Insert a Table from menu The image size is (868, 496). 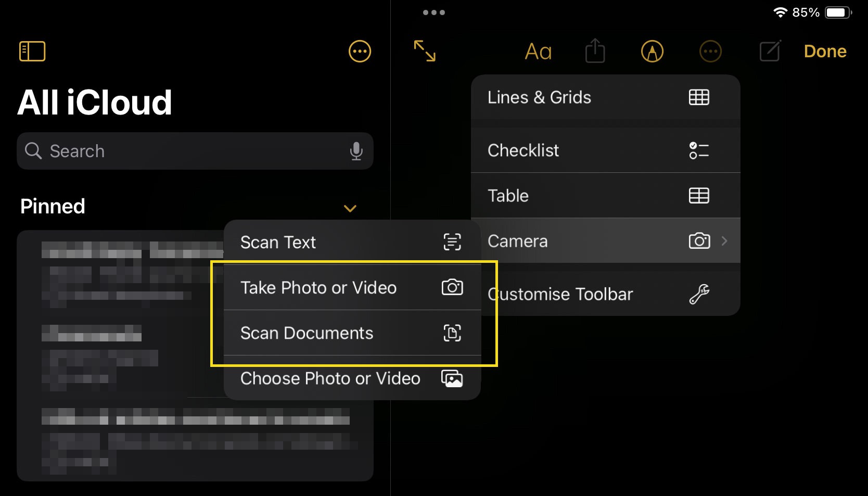(x=605, y=196)
